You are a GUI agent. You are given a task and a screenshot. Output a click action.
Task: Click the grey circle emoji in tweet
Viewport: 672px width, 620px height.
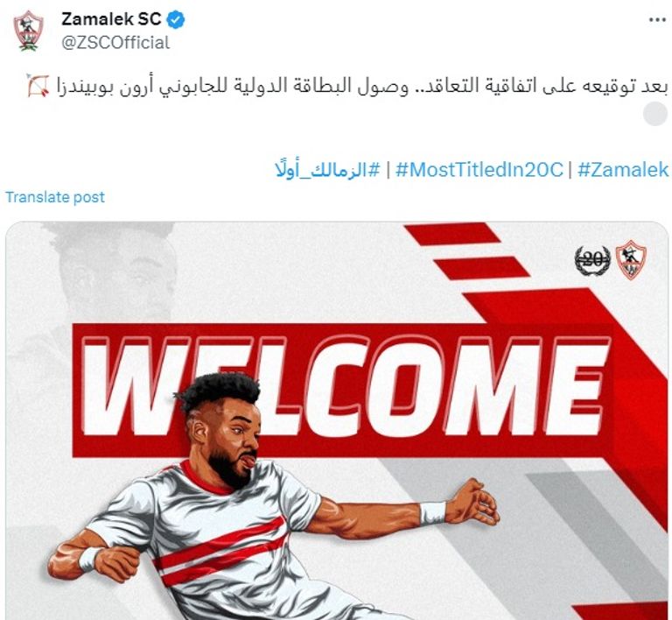tap(655, 114)
